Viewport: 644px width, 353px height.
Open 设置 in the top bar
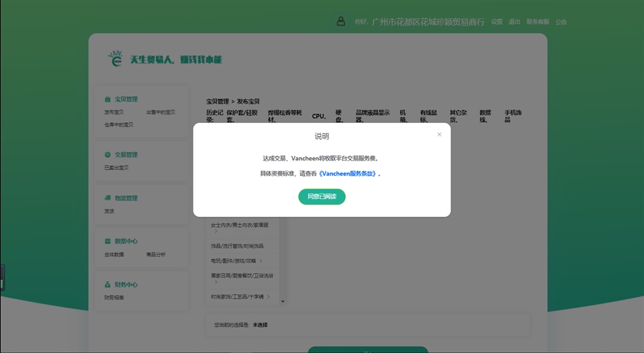tap(496, 22)
